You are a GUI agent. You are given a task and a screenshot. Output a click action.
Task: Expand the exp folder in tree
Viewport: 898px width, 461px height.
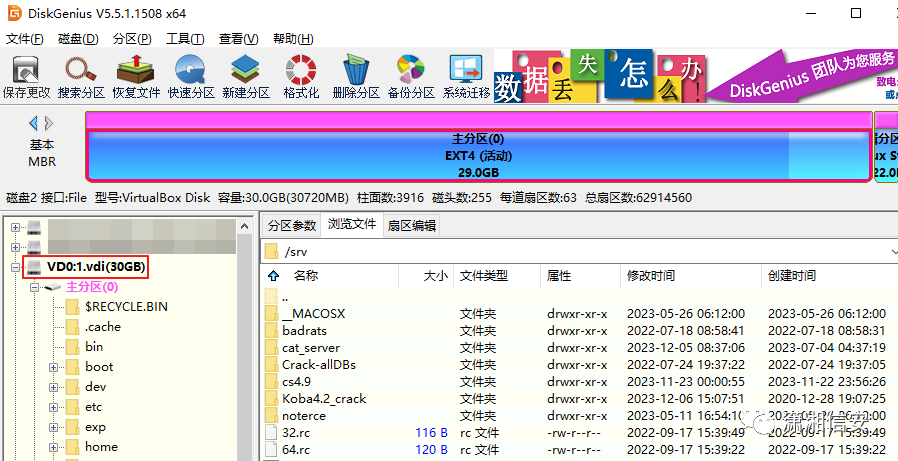tap(53, 428)
